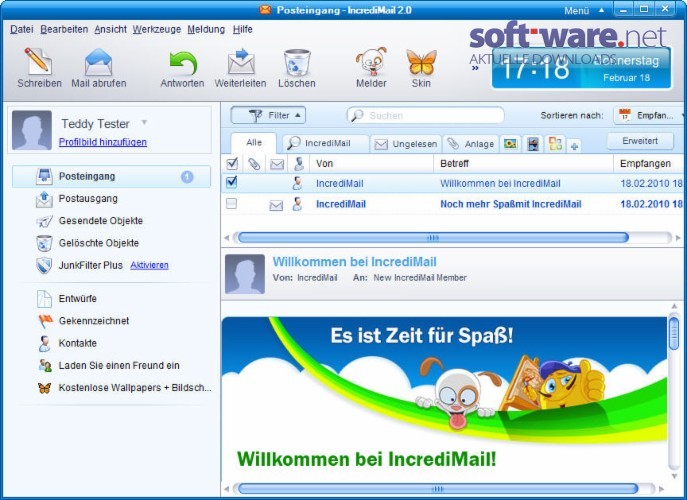Click Teddy Tester profile picture

[32, 130]
